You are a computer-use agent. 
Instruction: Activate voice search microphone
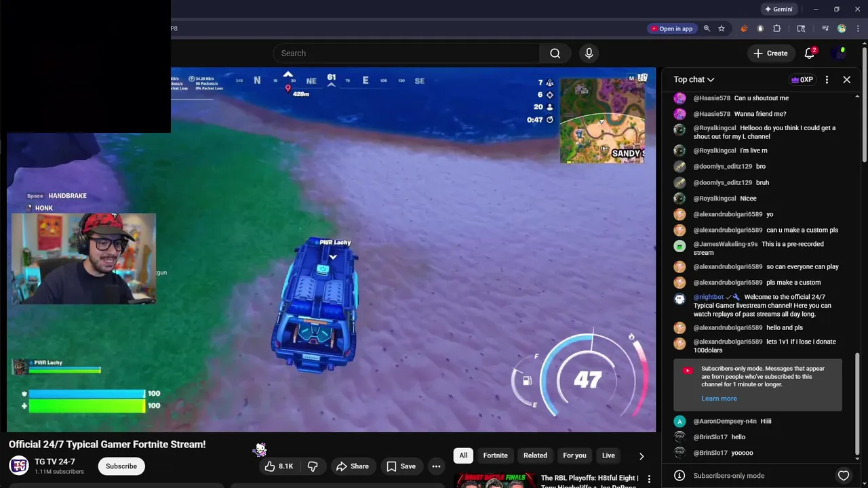(x=589, y=54)
